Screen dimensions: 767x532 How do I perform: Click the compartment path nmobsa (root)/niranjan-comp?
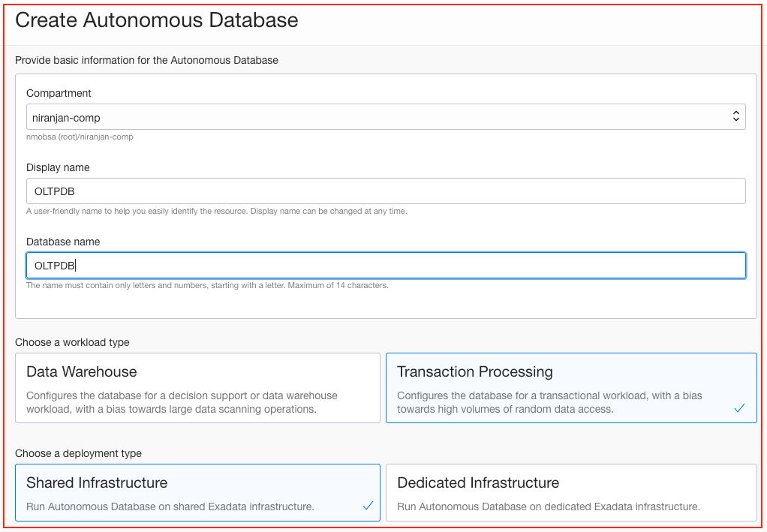click(80, 137)
